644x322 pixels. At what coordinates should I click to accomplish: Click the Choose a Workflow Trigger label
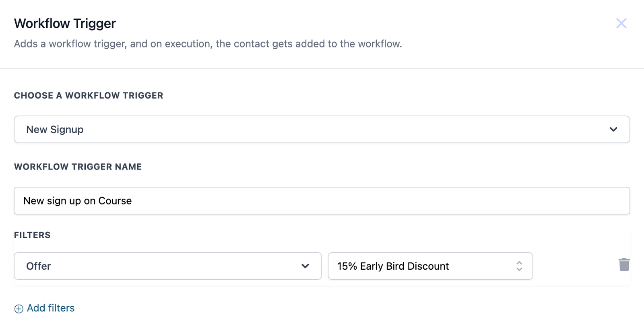[89, 96]
